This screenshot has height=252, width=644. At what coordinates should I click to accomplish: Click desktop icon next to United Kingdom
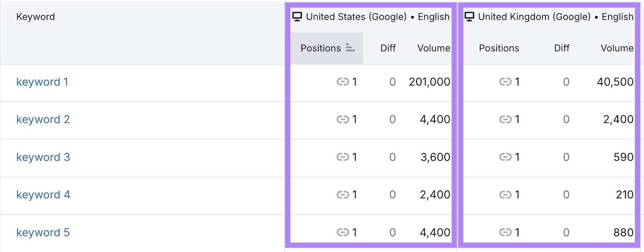coord(469,16)
